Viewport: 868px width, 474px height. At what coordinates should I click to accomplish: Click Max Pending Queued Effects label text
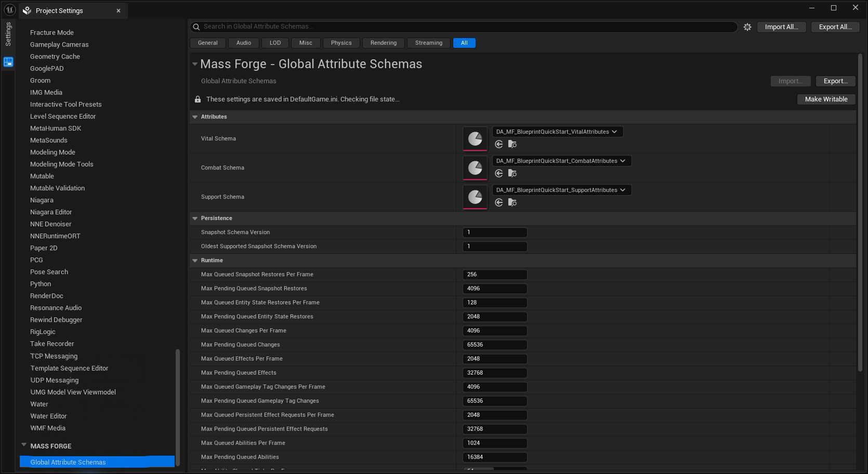pyautogui.click(x=239, y=373)
